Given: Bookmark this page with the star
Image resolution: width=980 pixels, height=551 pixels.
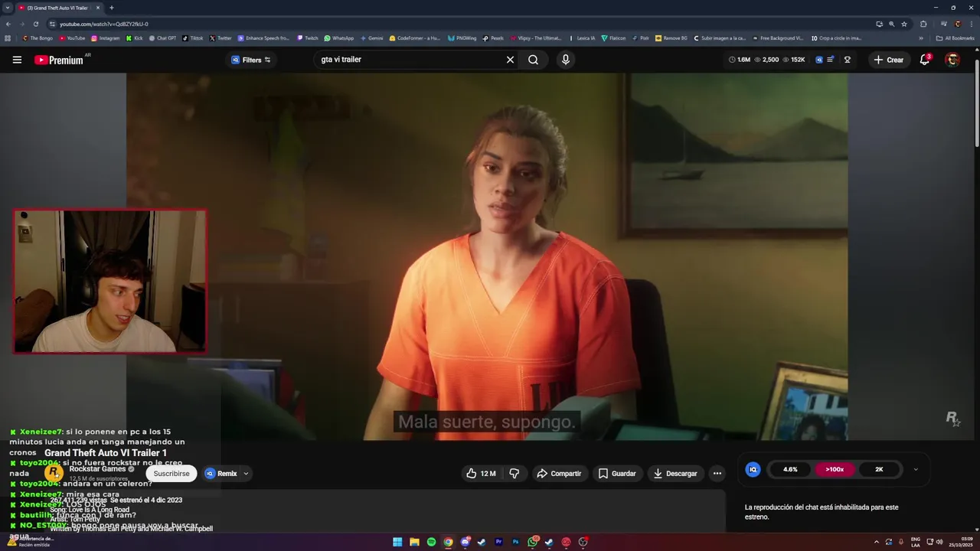Looking at the screenshot, I should point(904,24).
